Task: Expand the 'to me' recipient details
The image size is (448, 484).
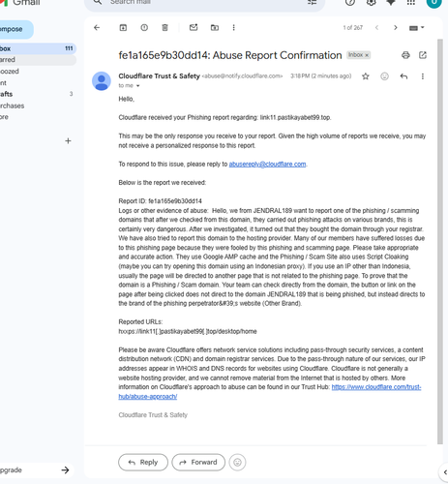Action: tap(138, 86)
